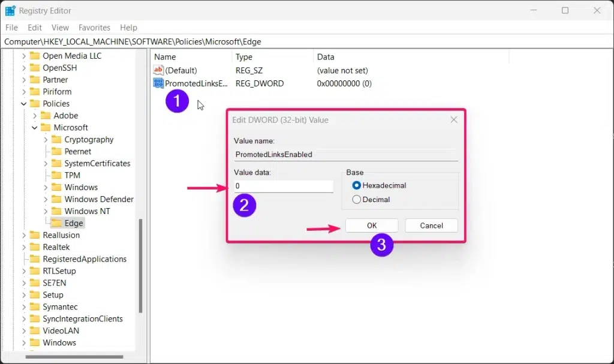Expand the SystemCertificates key
614x364 pixels.
(46, 163)
